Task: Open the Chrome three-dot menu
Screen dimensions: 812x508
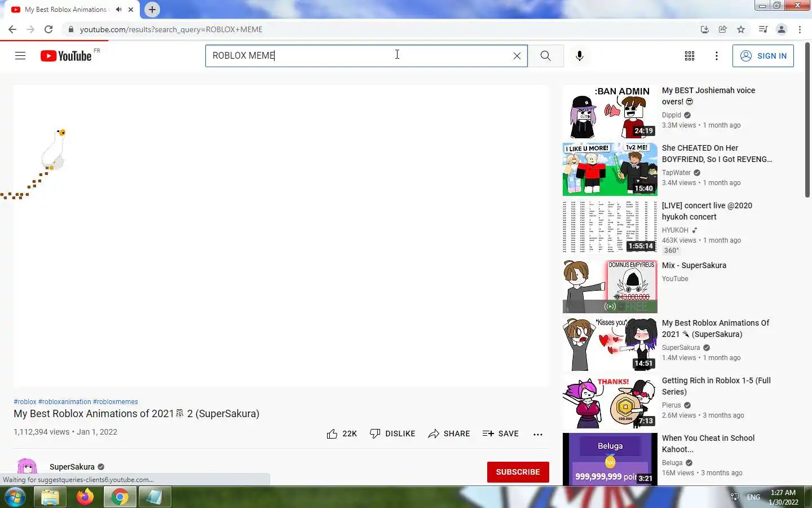Action: [800, 29]
